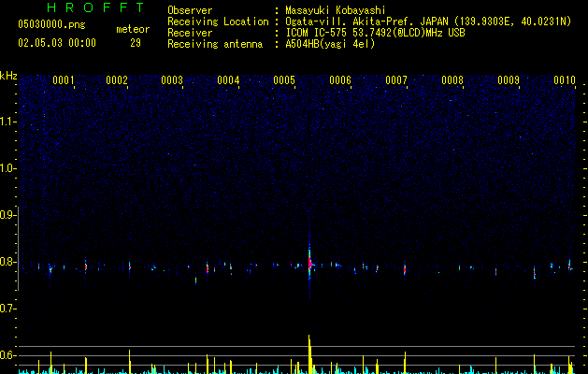Click time marker 0010

pyautogui.click(x=565, y=79)
